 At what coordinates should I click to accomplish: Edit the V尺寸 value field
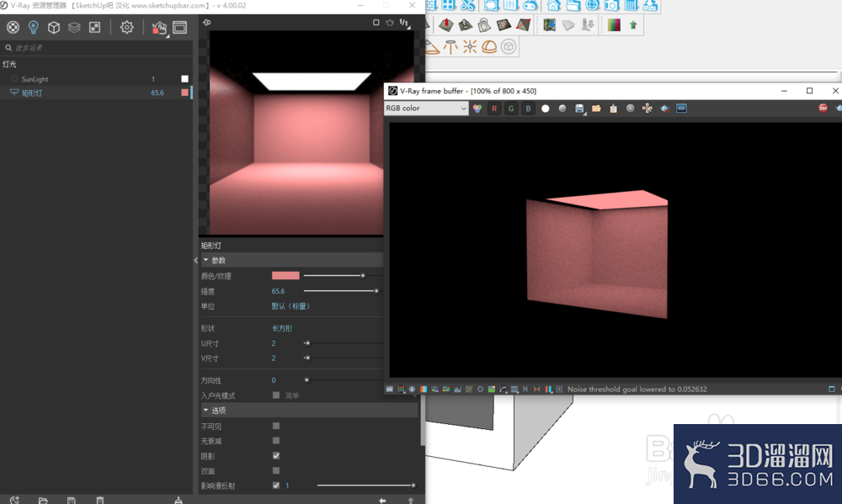click(x=274, y=358)
